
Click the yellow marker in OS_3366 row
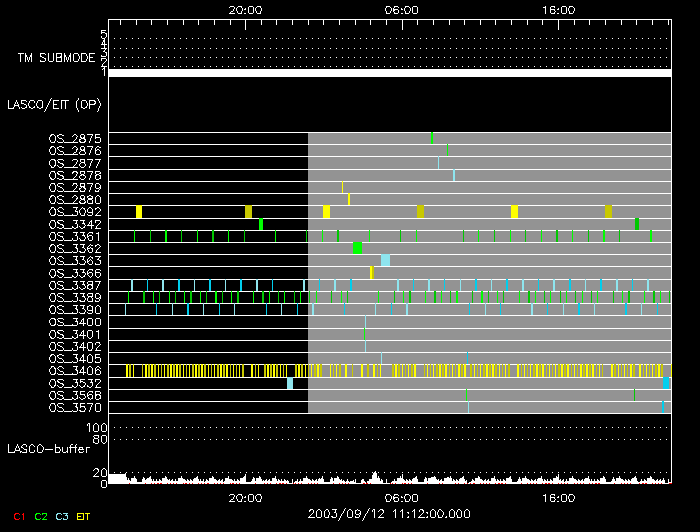point(372,272)
